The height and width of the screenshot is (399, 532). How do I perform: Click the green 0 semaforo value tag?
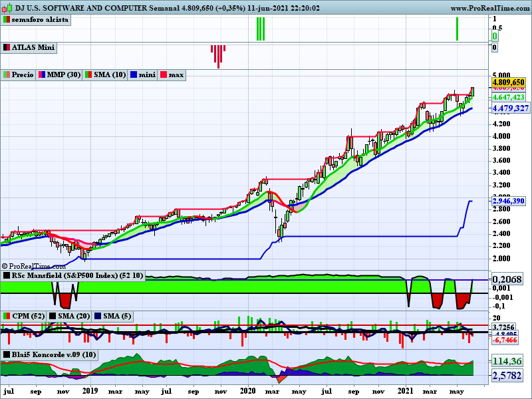[495, 36]
